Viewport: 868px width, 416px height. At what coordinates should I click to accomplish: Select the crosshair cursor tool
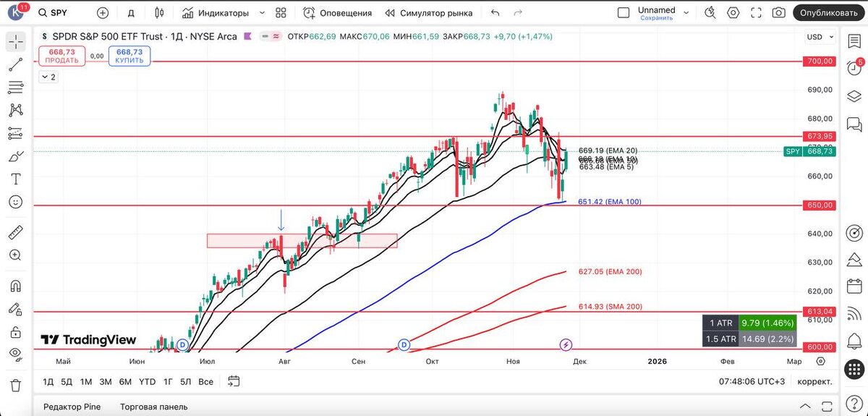15,43
